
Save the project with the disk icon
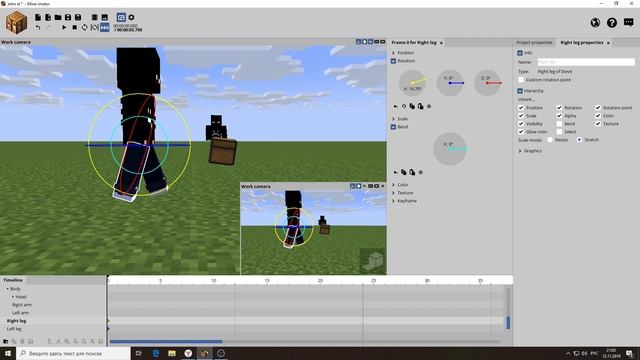tap(68, 17)
